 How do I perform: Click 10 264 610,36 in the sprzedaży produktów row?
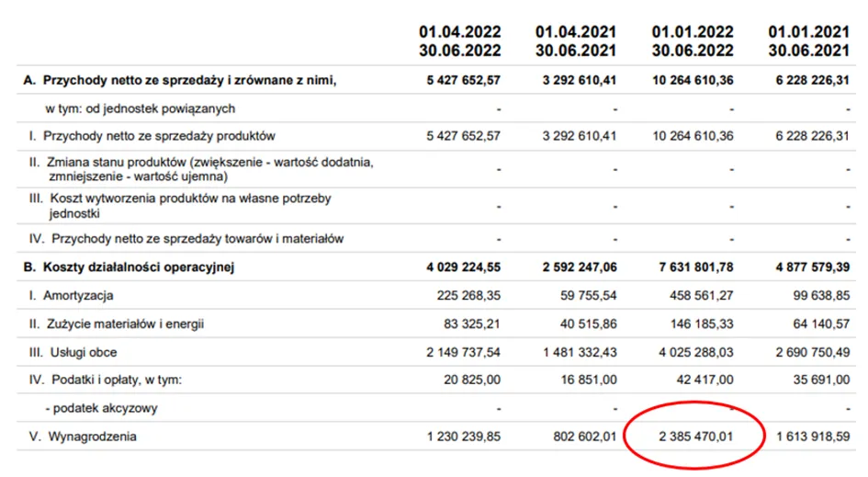tap(693, 136)
